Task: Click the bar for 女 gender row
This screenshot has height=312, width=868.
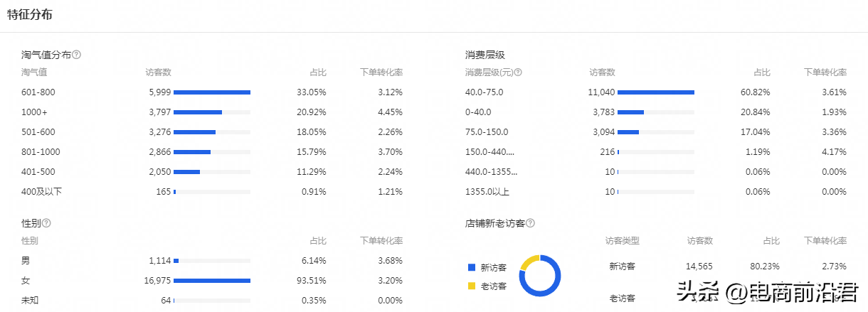Action: click(212, 281)
